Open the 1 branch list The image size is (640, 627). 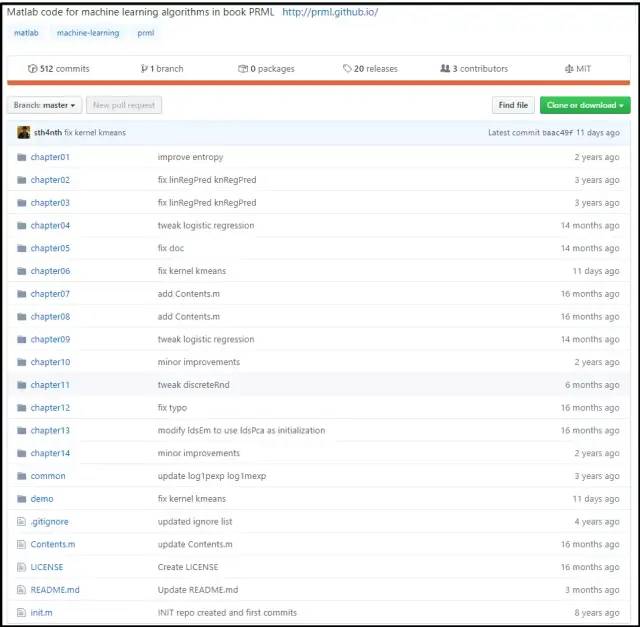click(162, 69)
